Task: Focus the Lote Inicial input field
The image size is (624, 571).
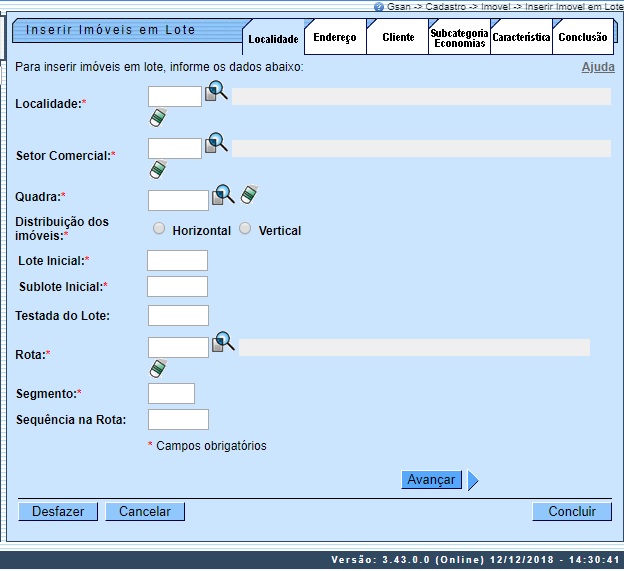Action: tap(177, 261)
